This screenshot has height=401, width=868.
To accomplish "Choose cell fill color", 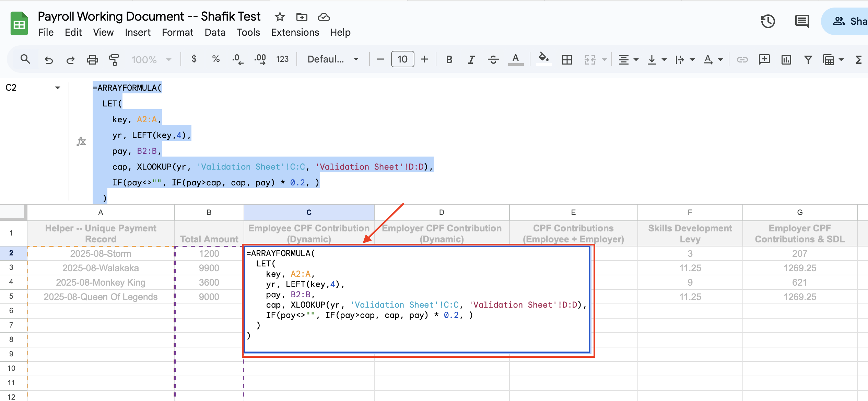I will [x=543, y=58].
